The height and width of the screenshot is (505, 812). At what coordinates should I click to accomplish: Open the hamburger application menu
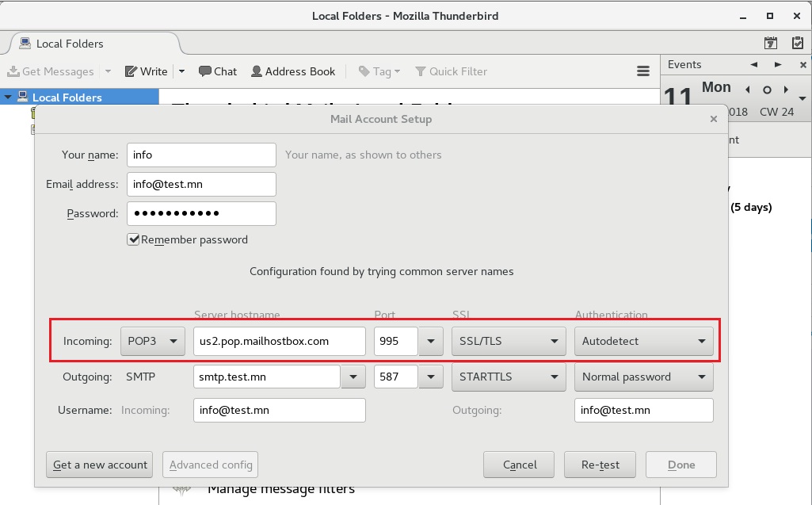[643, 71]
